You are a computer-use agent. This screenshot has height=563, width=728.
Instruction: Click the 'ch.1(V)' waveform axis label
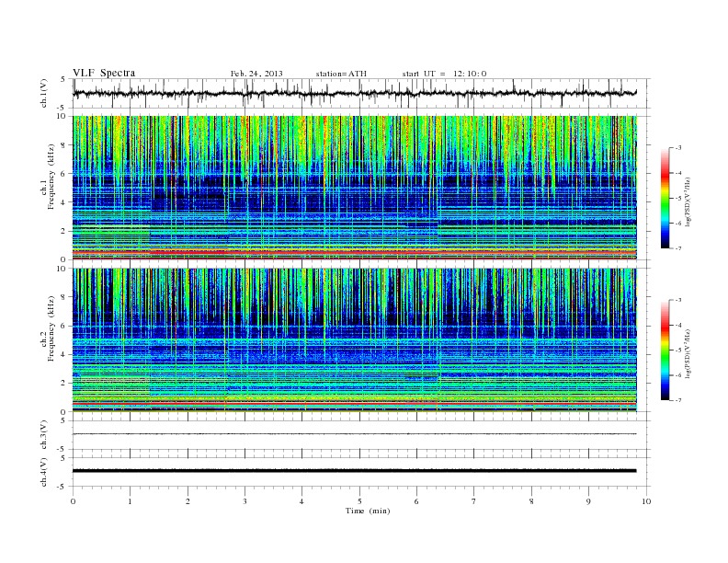pos(44,94)
